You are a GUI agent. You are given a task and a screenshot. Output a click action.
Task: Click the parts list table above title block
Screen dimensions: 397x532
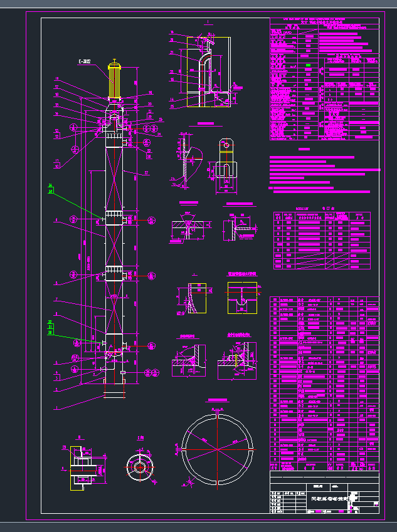[x=324, y=382]
